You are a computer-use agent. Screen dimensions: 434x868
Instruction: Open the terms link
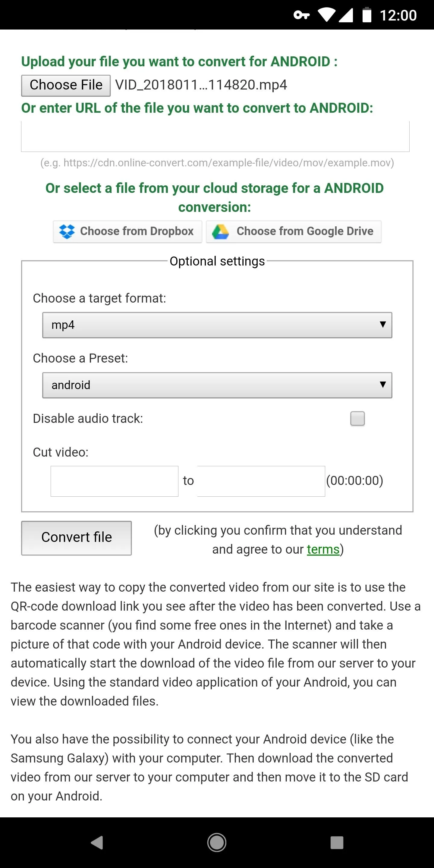tap(323, 549)
